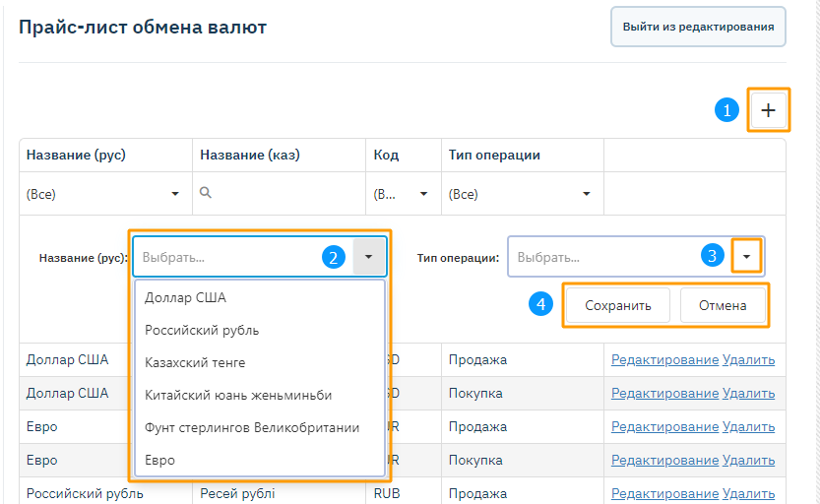The width and height of the screenshot is (820, 504).
Task: Click the Код column header
Action: [404, 156]
